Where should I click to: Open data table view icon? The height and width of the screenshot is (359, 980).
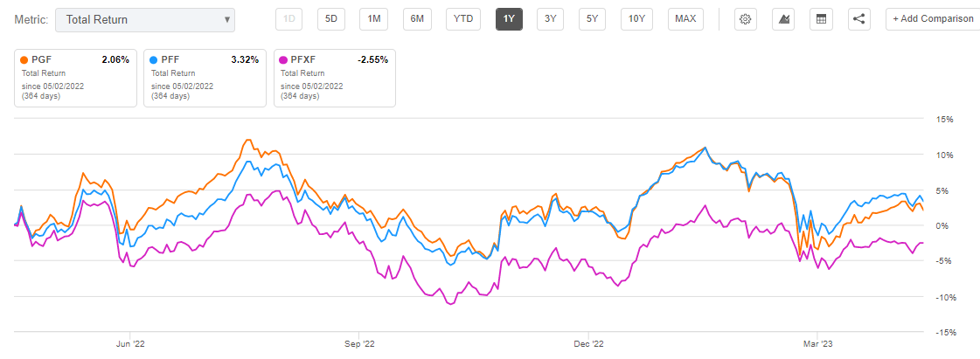pos(821,18)
